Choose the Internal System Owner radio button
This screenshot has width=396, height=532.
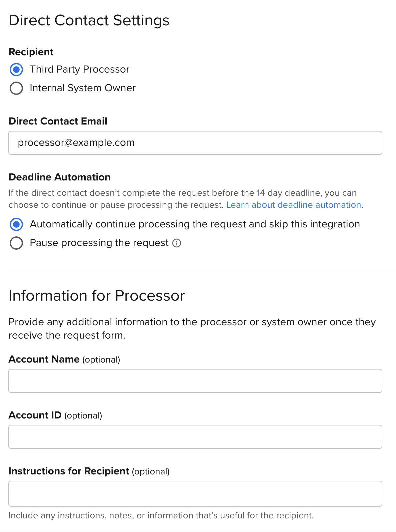coord(16,88)
